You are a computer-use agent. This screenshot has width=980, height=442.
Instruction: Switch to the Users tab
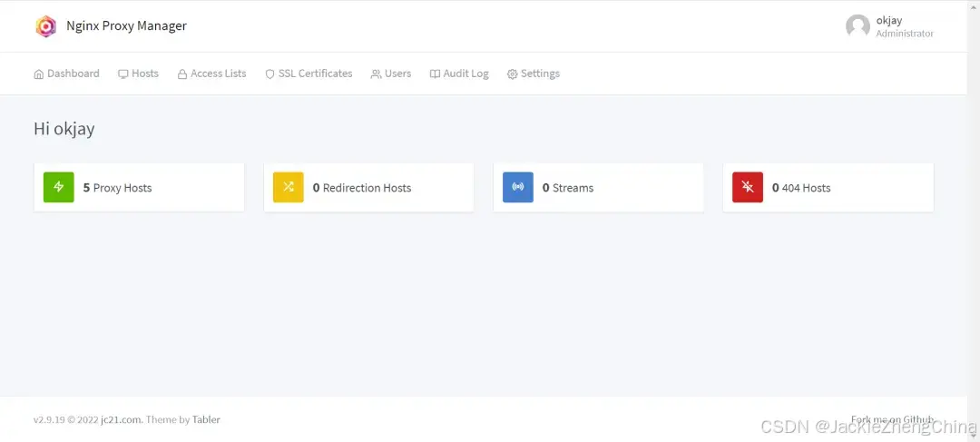pyautogui.click(x=390, y=74)
